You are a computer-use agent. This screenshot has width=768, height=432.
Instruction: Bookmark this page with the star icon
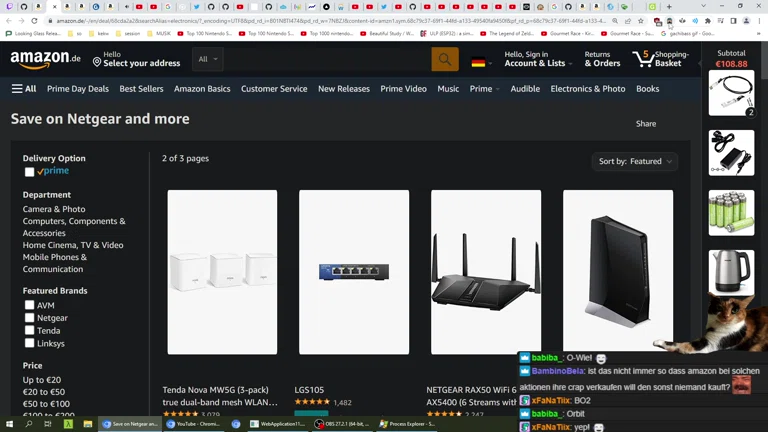pos(641,21)
